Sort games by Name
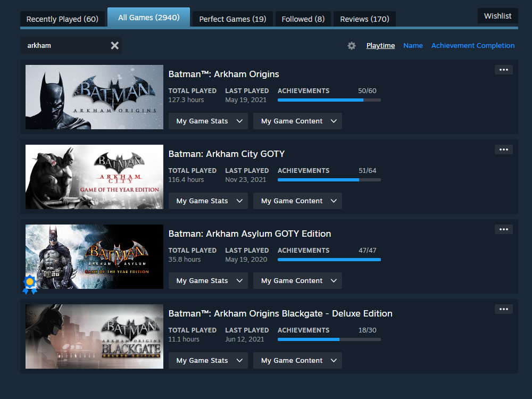This screenshot has height=399, width=532. (x=413, y=45)
